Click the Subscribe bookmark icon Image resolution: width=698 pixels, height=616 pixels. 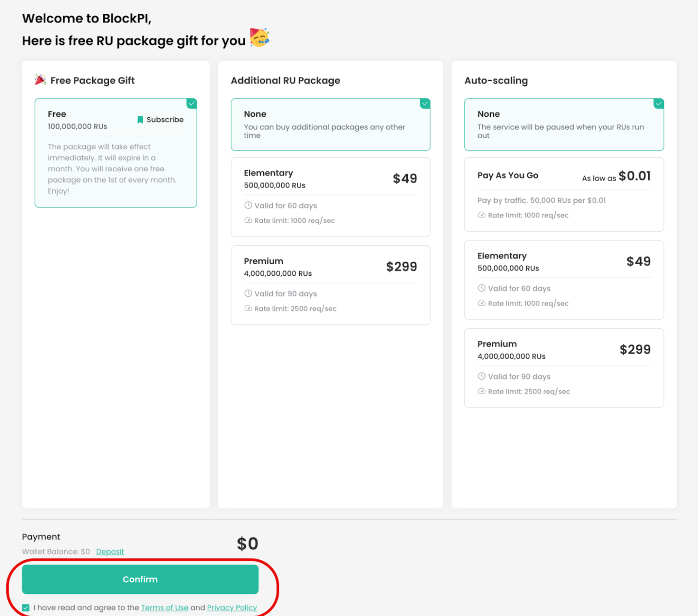(140, 120)
